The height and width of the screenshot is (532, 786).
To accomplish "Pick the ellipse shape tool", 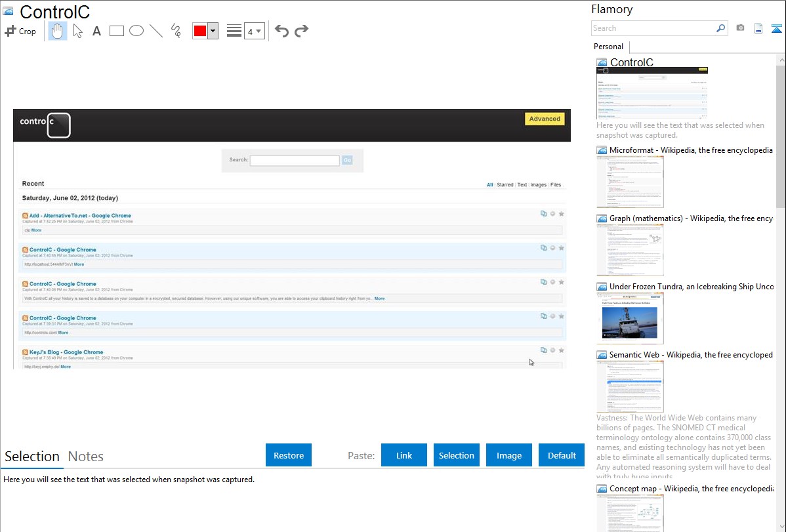I will (136, 31).
